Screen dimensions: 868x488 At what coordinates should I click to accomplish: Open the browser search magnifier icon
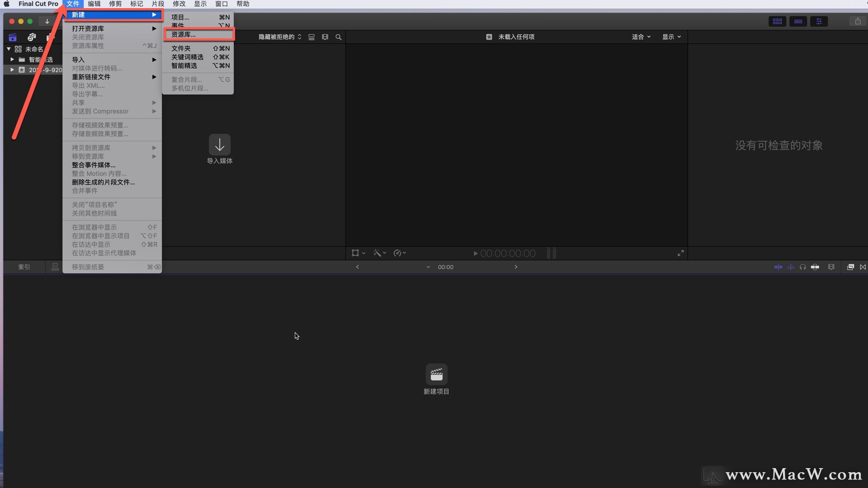(338, 37)
